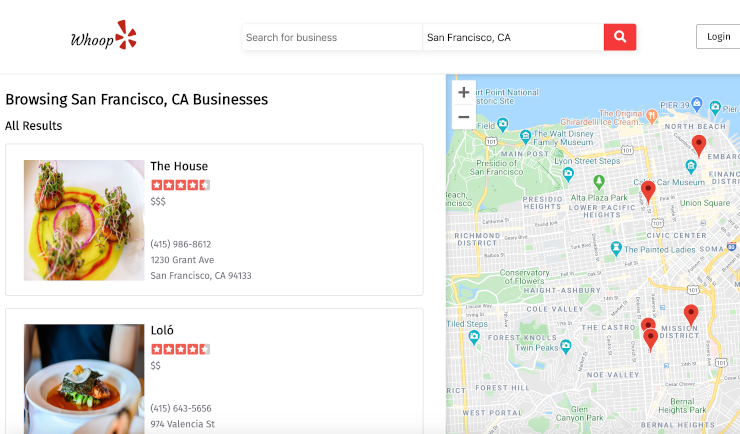
Task: Click the green Alta Plaza Park marker
Action: [599, 181]
